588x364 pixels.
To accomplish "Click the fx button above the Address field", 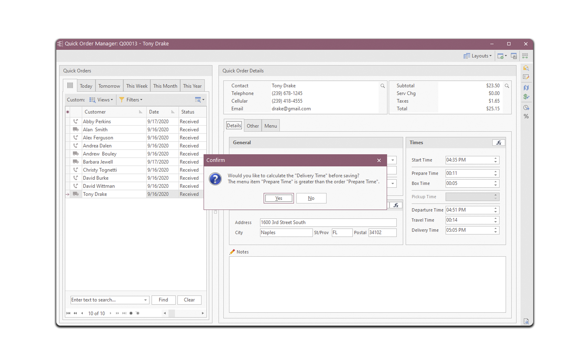I will (396, 205).
